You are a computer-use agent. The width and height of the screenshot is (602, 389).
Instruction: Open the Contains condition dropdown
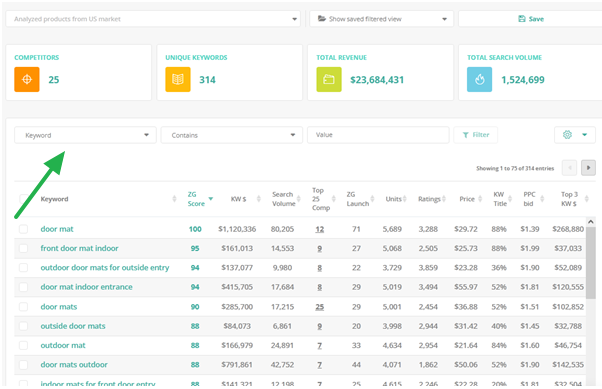[x=232, y=135]
